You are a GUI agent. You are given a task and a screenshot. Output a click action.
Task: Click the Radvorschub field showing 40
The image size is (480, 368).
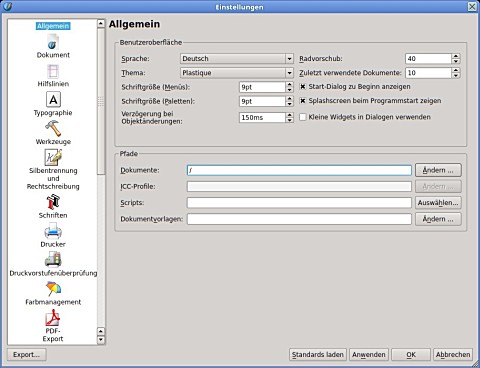[428, 59]
